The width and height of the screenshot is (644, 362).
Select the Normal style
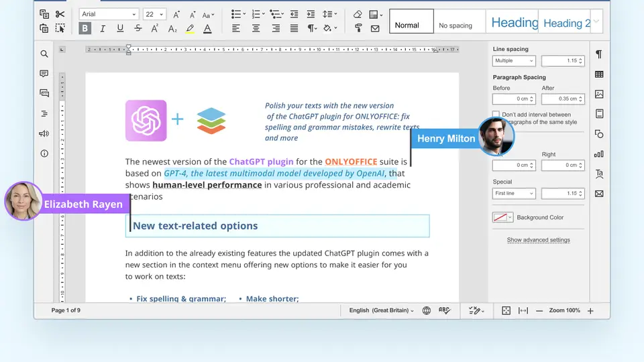coord(411,21)
